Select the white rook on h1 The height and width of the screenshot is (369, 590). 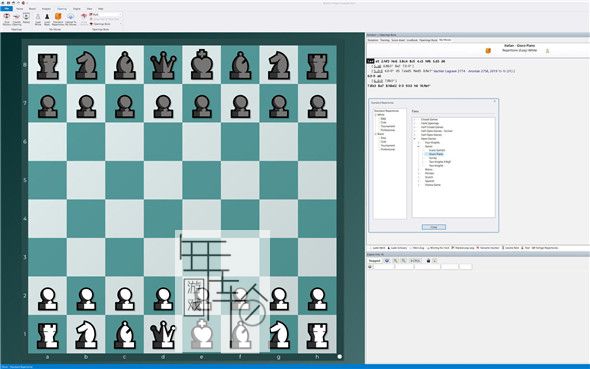click(317, 336)
